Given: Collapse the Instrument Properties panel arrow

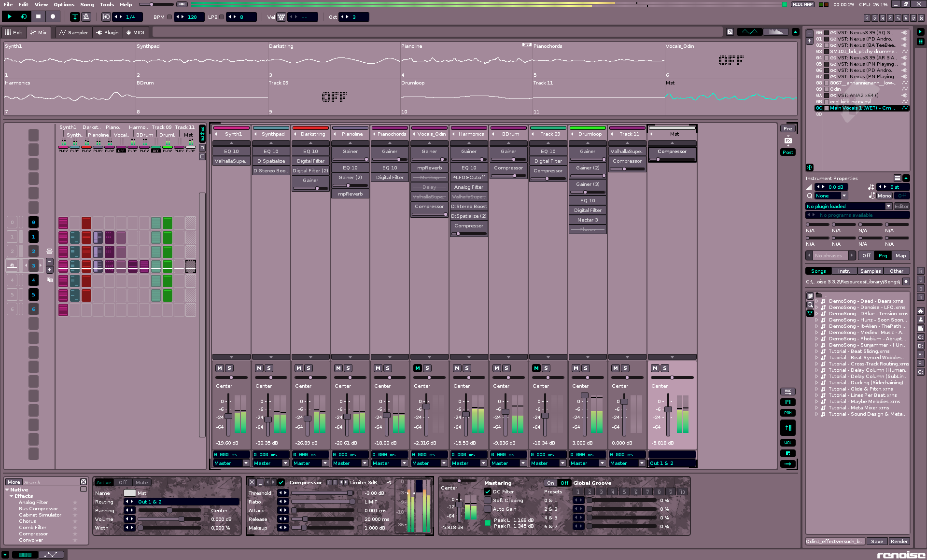Looking at the screenshot, I should [906, 178].
